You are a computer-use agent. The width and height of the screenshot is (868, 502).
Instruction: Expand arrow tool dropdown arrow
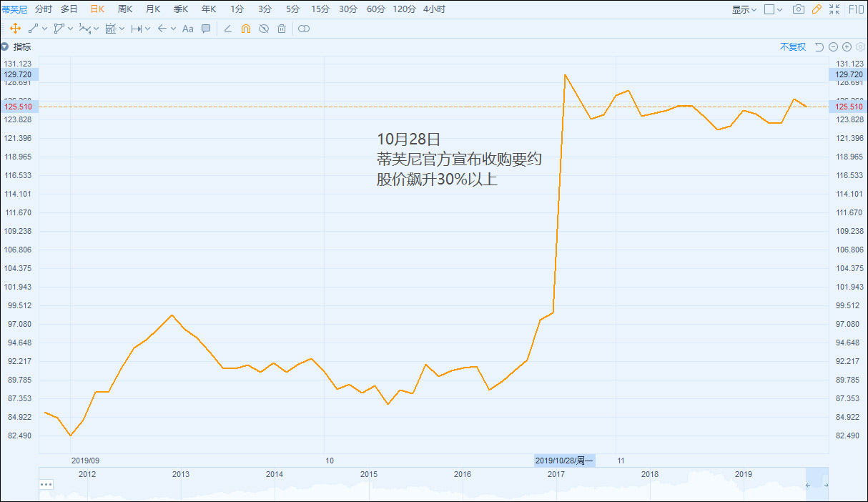point(174,29)
